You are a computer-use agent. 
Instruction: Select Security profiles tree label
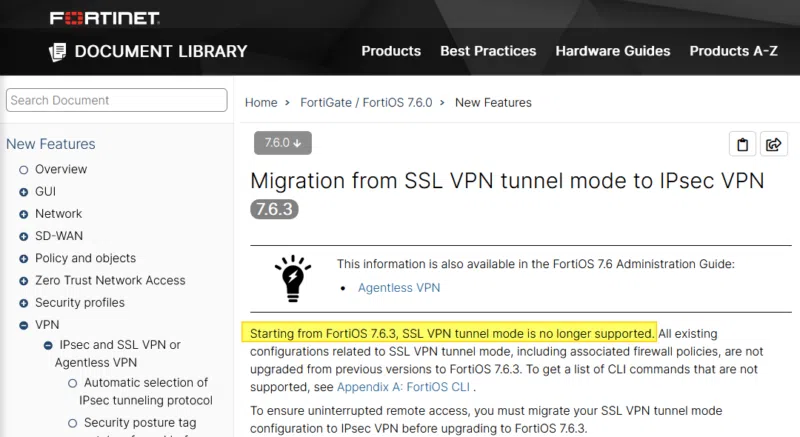click(80, 303)
